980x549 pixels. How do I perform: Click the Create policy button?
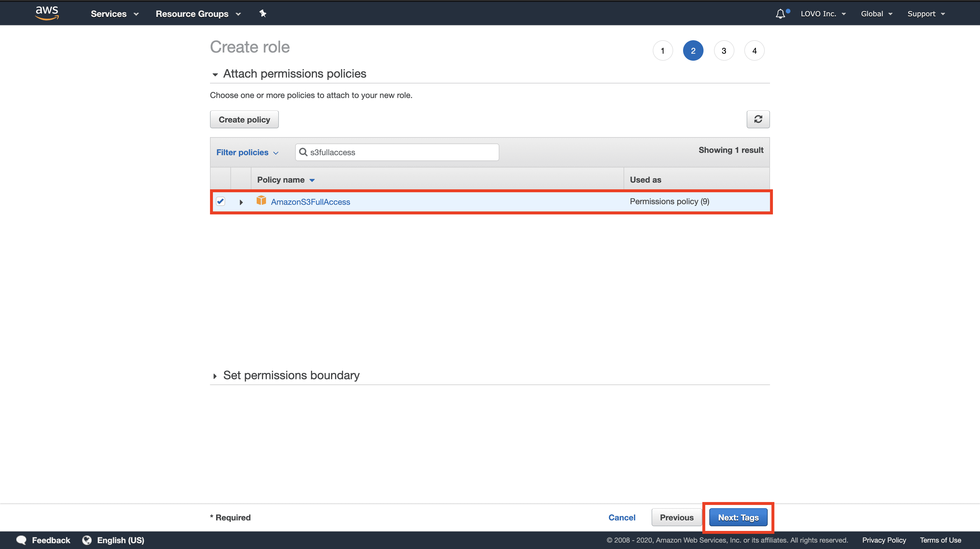244,119
